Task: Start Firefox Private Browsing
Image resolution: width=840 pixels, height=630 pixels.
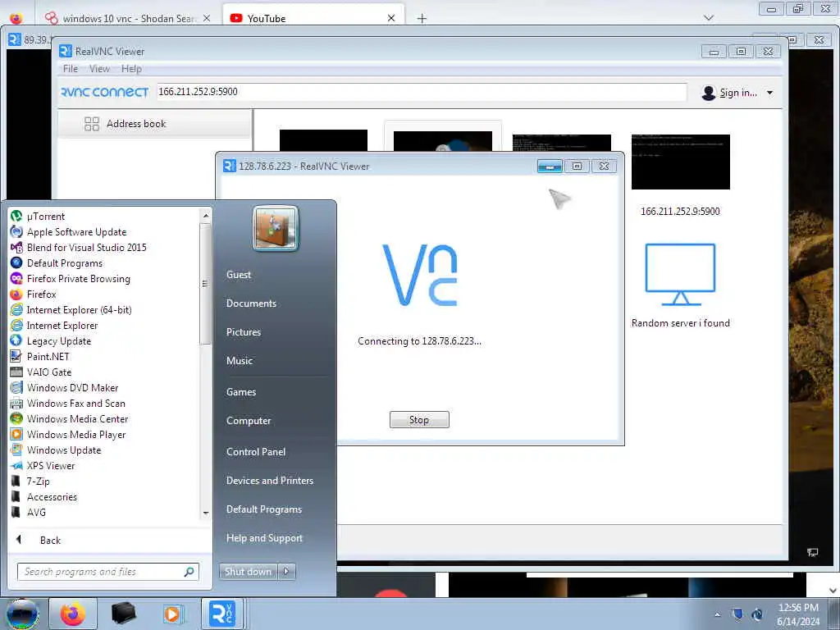Action: 78,279
